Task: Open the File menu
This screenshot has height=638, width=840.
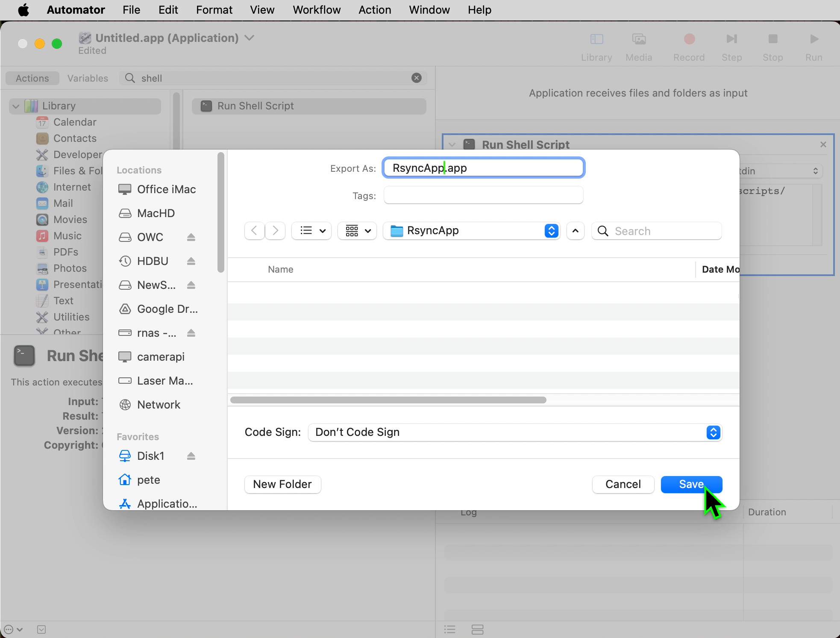Action: (x=131, y=10)
